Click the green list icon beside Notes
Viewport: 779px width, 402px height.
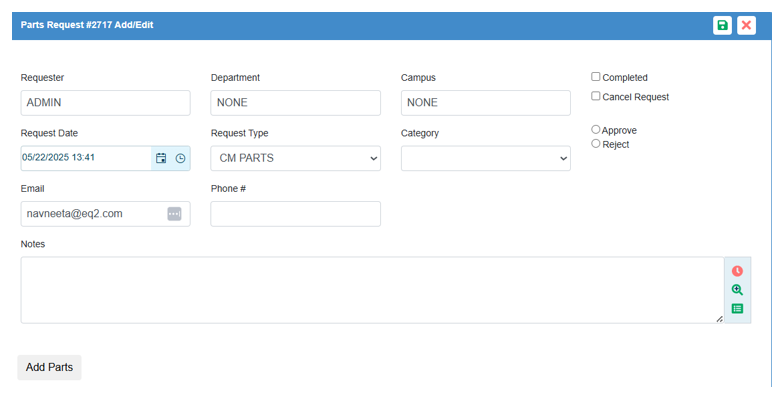point(737,309)
